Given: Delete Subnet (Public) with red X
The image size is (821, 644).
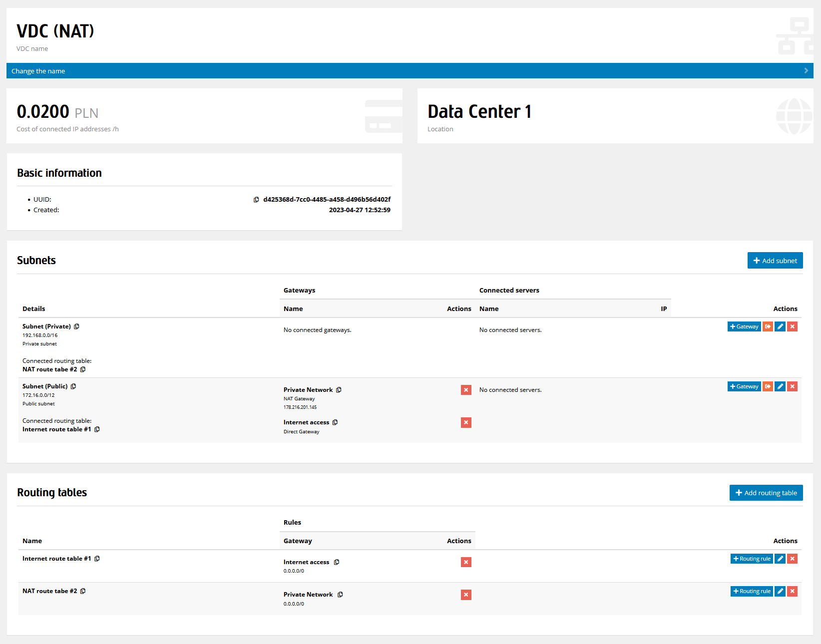Looking at the screenshot, I should pyautogui.click(x=792, y=386).
